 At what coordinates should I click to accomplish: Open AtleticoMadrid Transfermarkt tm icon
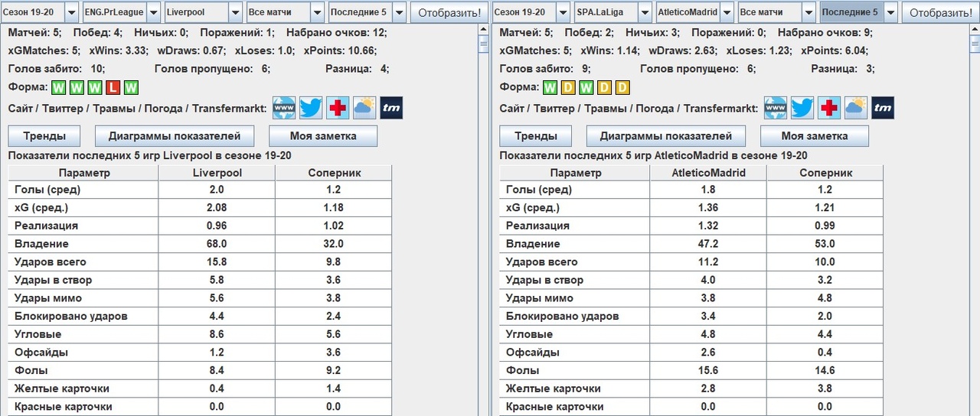point(883,108)
